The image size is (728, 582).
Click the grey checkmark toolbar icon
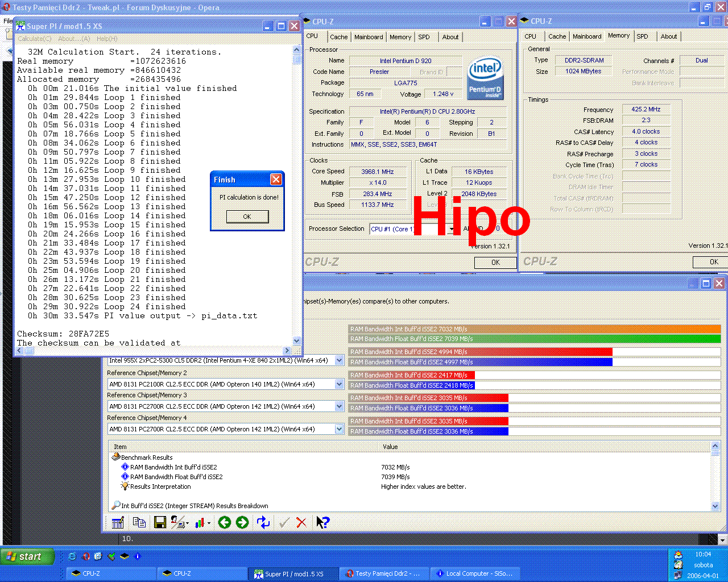tap(284, 522)
